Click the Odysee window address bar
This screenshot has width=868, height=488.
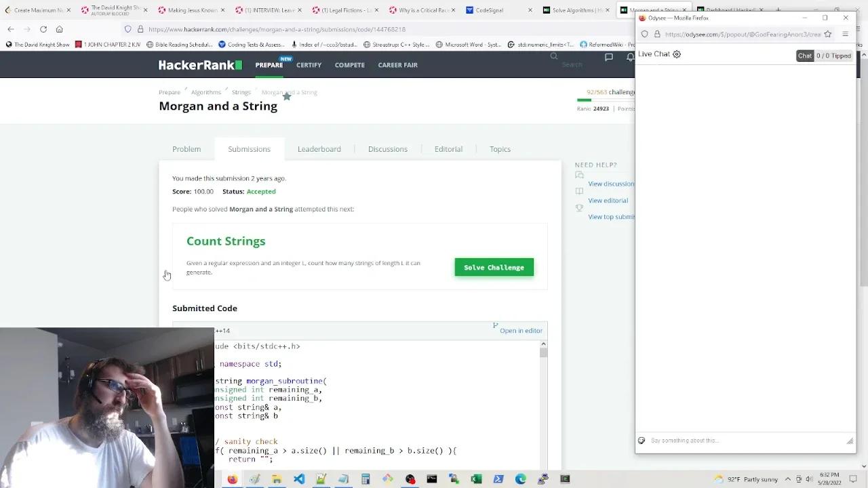click(x=743, y=34)
